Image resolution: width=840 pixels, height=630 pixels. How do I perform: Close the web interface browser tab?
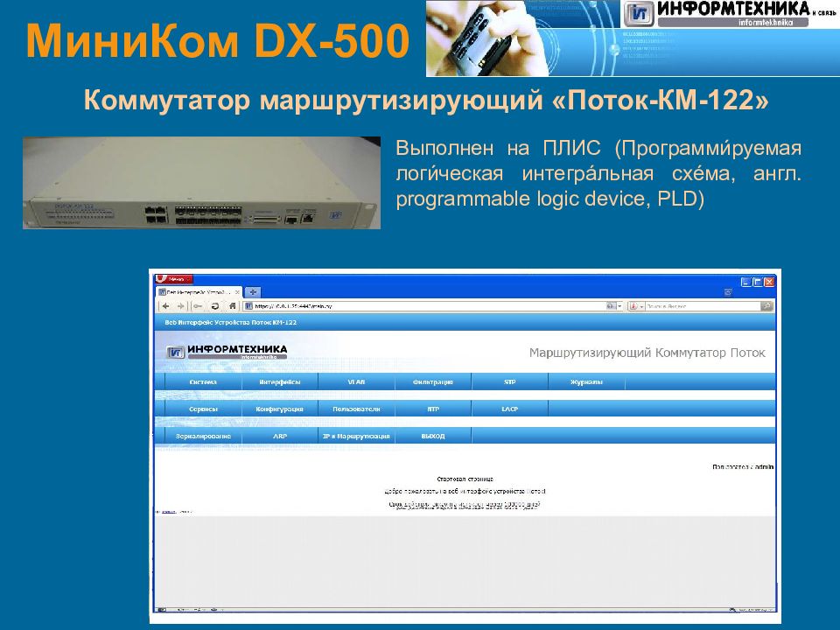[x=237, y=292]
